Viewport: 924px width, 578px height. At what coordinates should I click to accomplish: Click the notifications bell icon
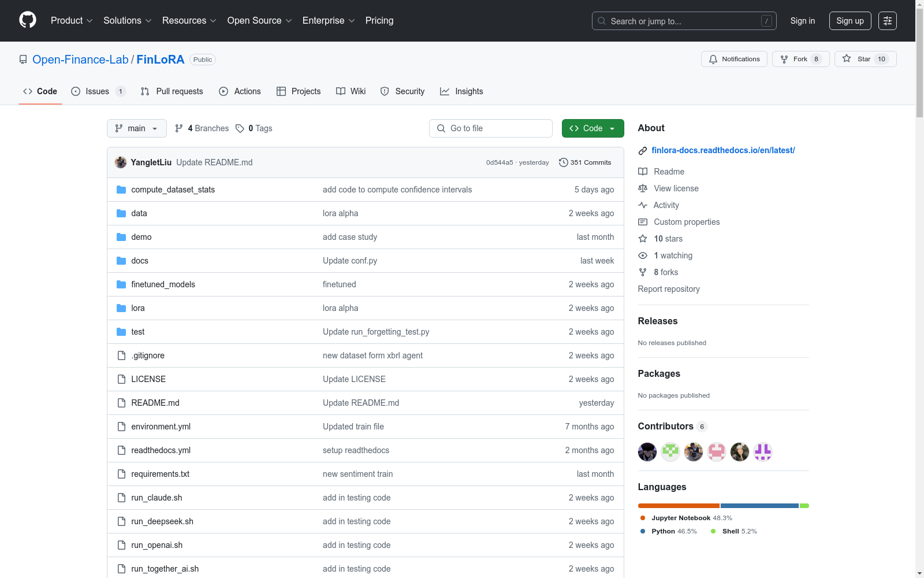click(x=713, y=59)
